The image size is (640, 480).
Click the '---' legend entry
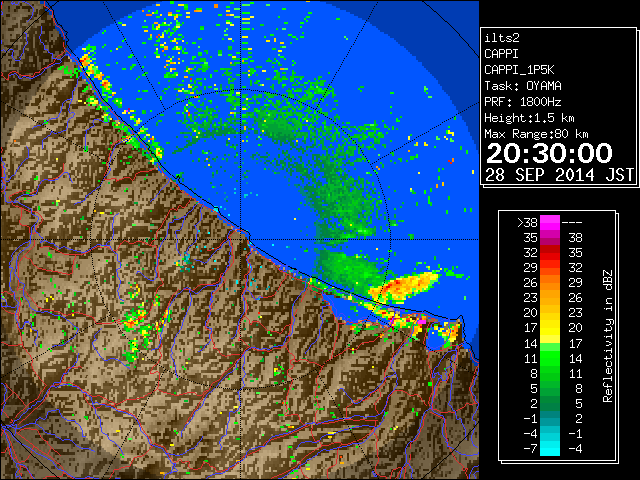[572, 223]
